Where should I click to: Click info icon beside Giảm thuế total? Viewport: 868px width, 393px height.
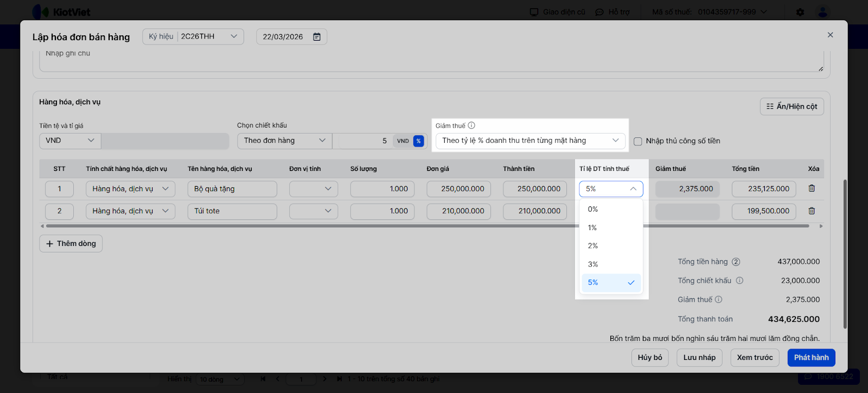pyautogui.click(x=718, y=300)
